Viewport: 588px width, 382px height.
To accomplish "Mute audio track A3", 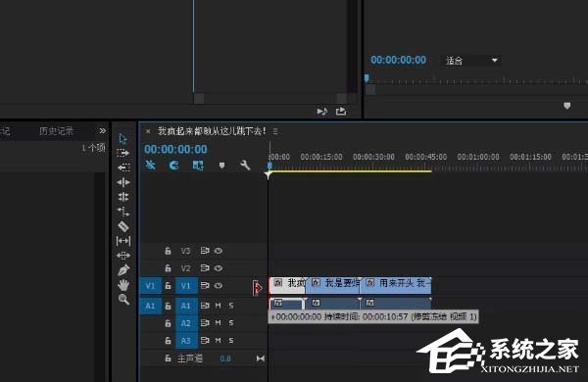I will click(219, 341).
